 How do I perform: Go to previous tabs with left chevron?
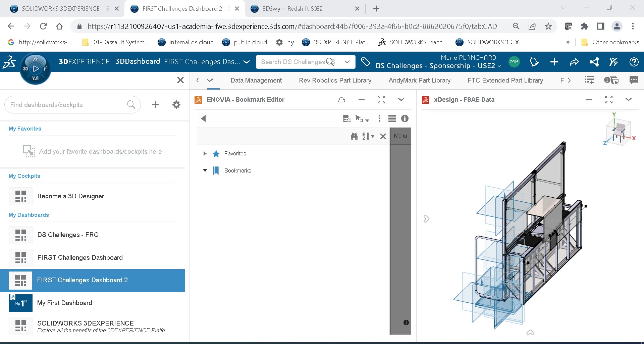(x=198, y=80)
